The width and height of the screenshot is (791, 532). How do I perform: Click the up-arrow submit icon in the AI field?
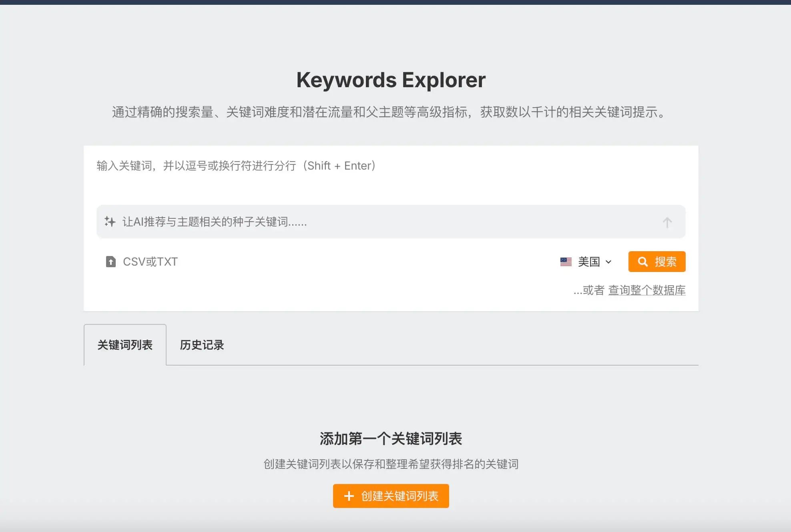(667, 222)
